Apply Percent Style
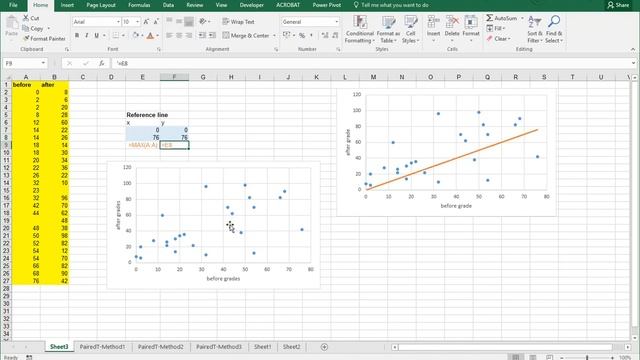 click(x=302, y=36)
